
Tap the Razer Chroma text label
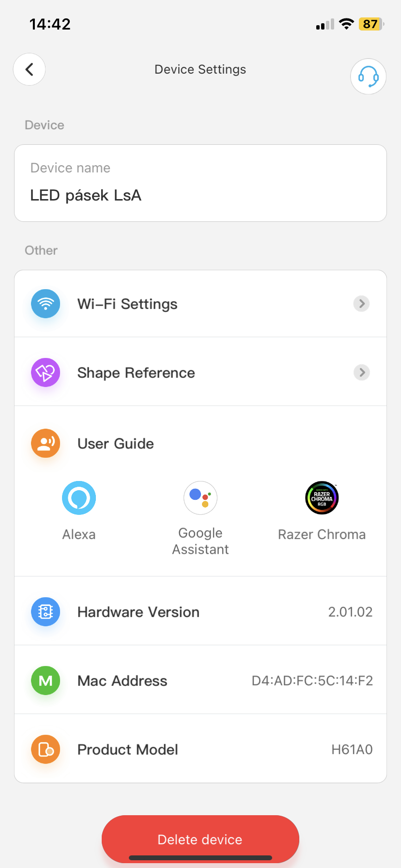point(322,535)
